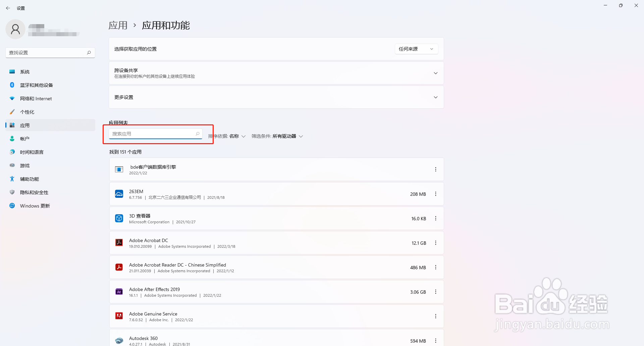
Task: Click the personalization paintbrush icon
Action: [12, 112]
